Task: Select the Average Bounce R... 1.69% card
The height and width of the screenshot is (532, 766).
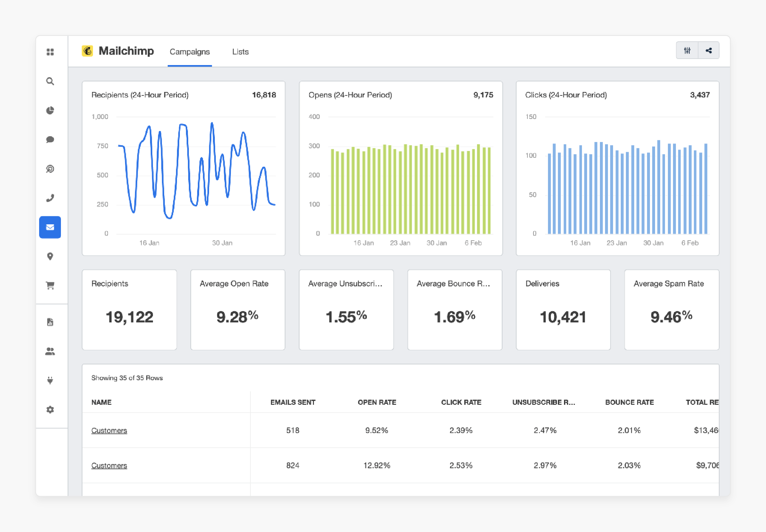Action: pyautogui.click(x=455, y=310)
